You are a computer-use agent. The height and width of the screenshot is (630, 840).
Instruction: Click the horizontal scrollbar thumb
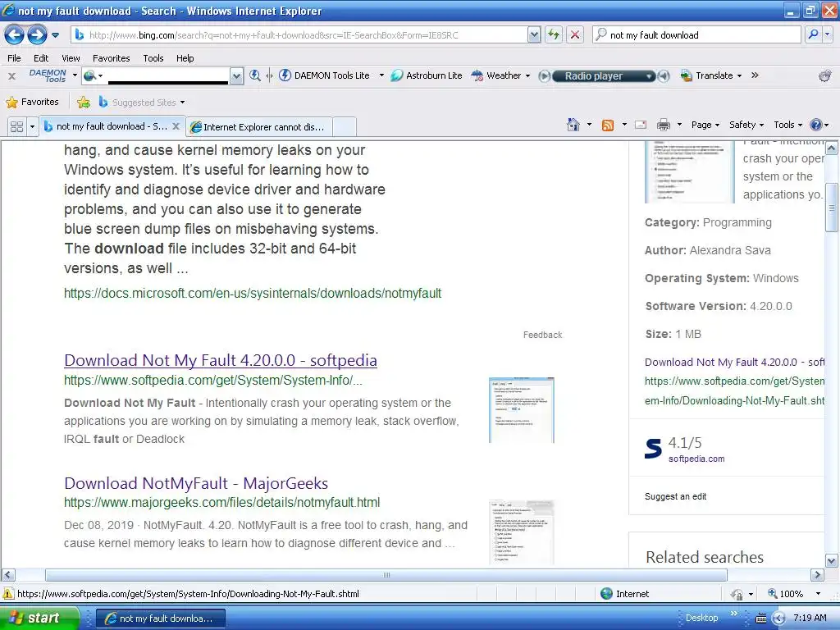pyautogui.click(x=386, y=575)
